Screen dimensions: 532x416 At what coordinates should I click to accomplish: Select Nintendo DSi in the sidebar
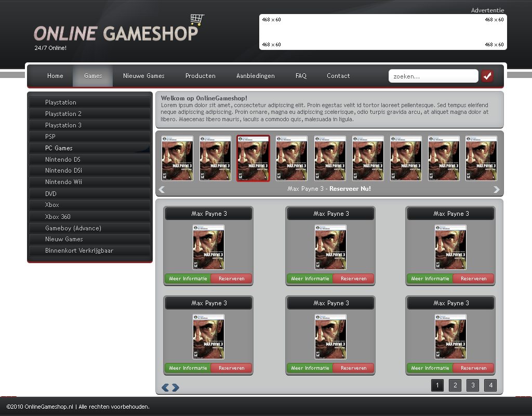(x=90, y=171)
